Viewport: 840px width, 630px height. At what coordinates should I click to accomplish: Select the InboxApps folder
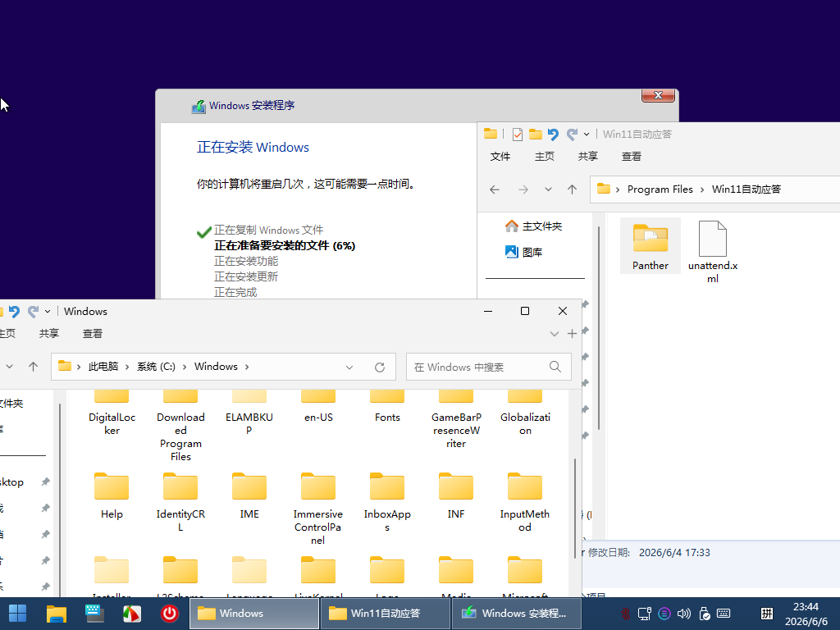(x=387, y=503)
